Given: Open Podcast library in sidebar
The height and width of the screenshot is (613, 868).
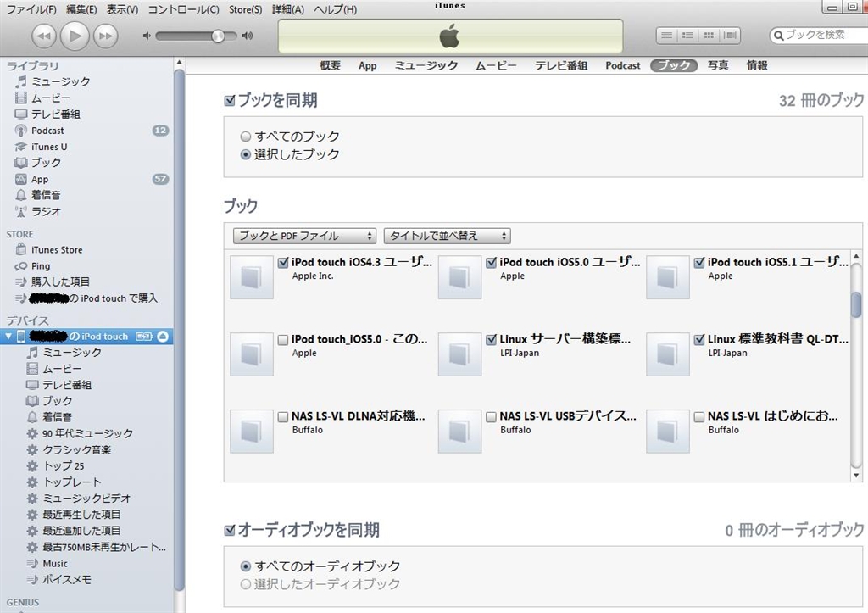Looking at the screenshot, I should pos(47,131).
